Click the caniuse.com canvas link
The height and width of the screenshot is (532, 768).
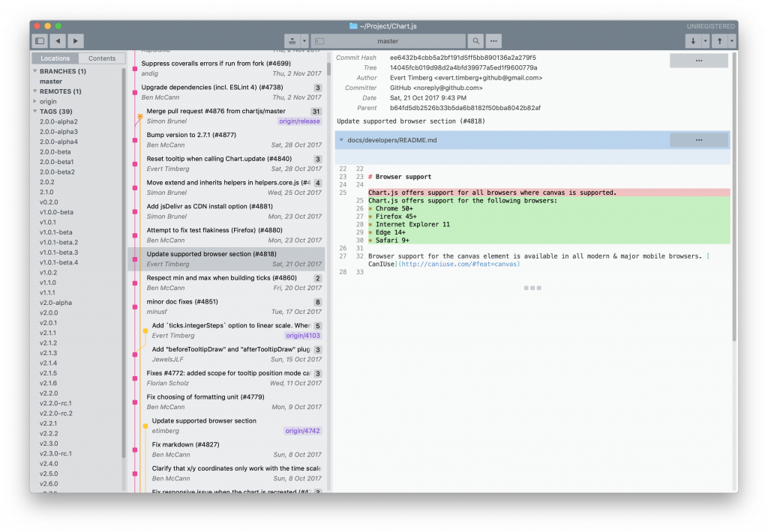[x=459, y=265]
